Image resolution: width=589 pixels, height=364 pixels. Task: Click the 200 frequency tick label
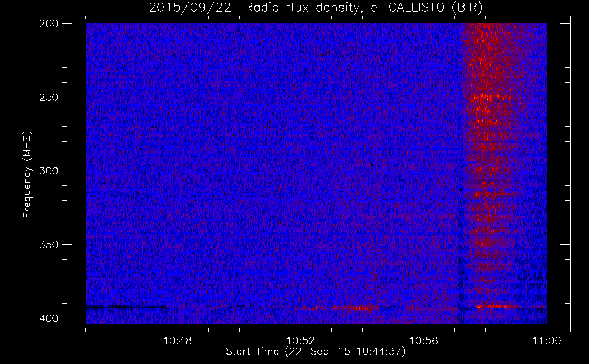[x=48, y=24]
